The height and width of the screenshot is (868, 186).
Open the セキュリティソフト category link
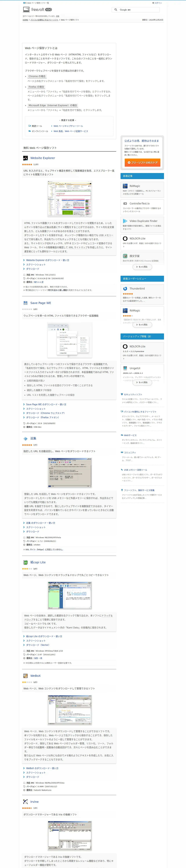pyautogui.click(x=133, y=395)
